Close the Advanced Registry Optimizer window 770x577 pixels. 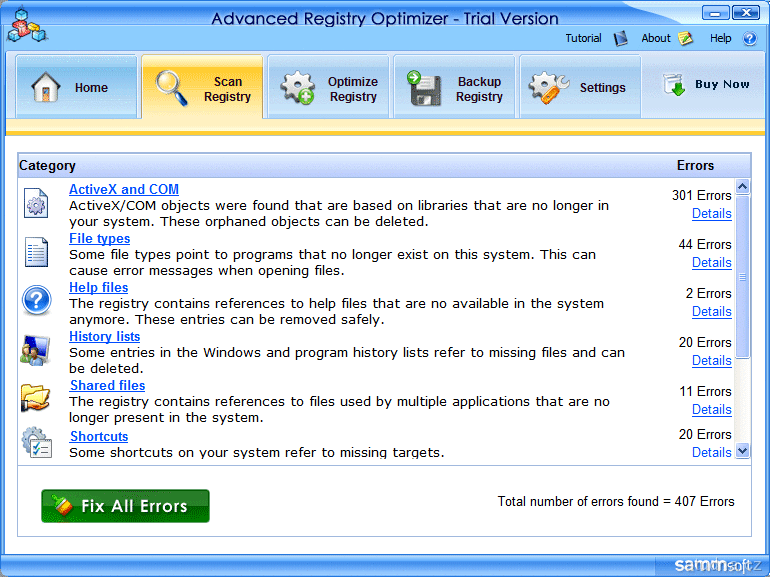[x=746, y=13]
